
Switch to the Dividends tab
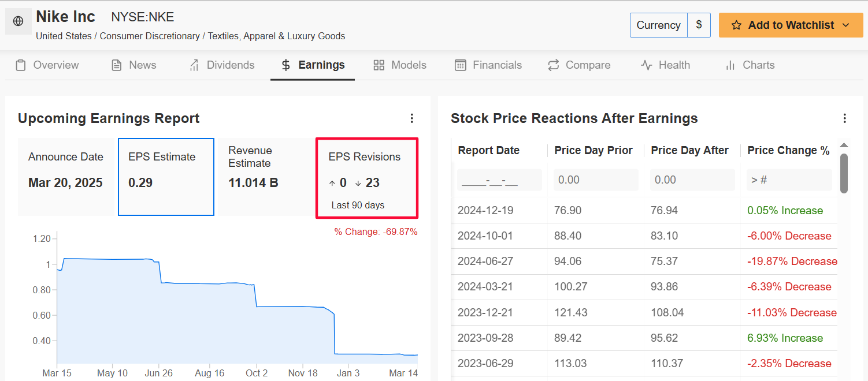point(222,65)
